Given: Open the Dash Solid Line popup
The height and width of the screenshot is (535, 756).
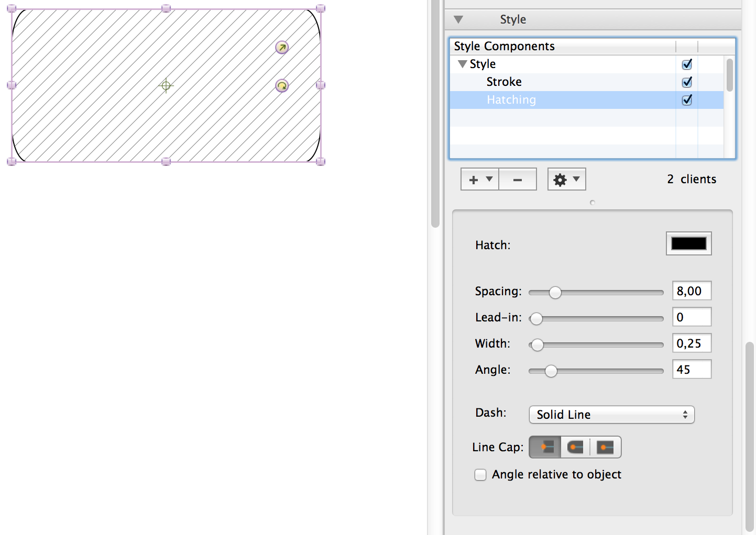Looking at the screenshot, I should click(611, 415).
